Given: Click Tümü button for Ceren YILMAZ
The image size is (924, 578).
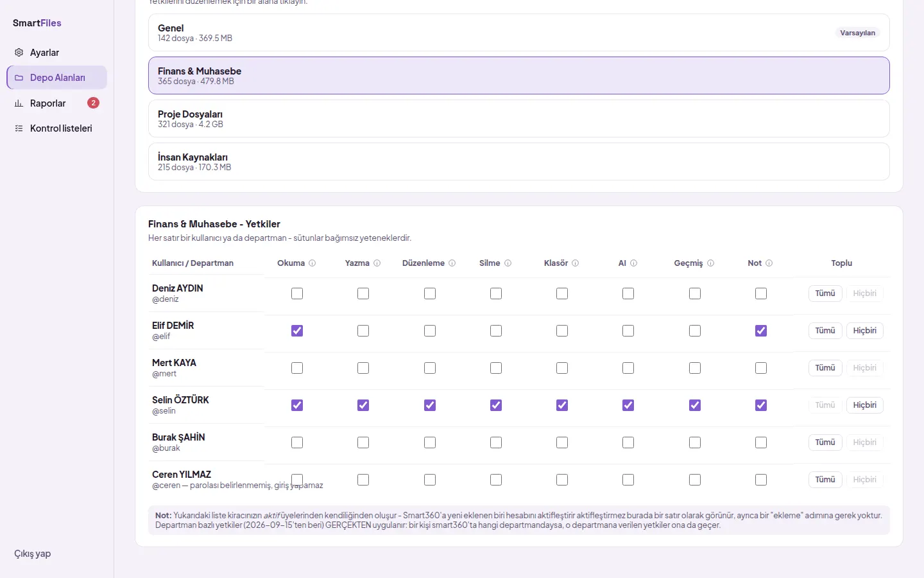Looking at the screenshot, I should [825, 480].
